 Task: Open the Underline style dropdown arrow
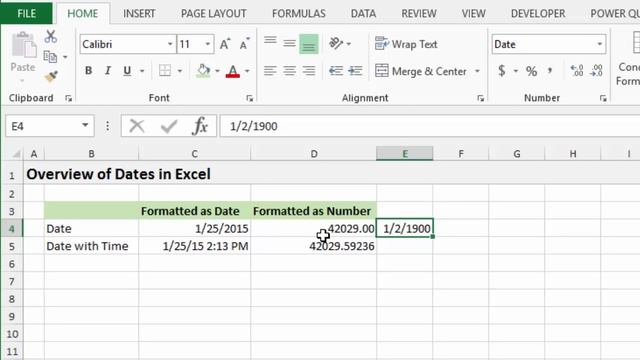(142, 71)
